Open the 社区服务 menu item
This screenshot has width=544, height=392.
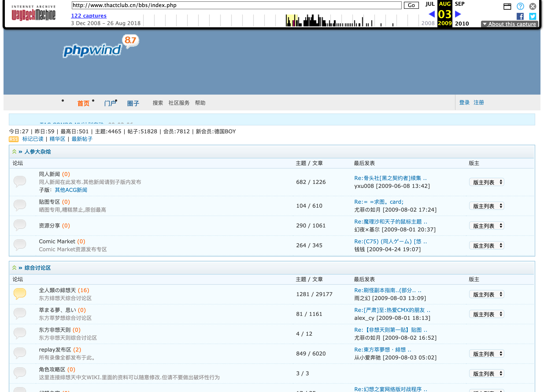pos(179,103)
